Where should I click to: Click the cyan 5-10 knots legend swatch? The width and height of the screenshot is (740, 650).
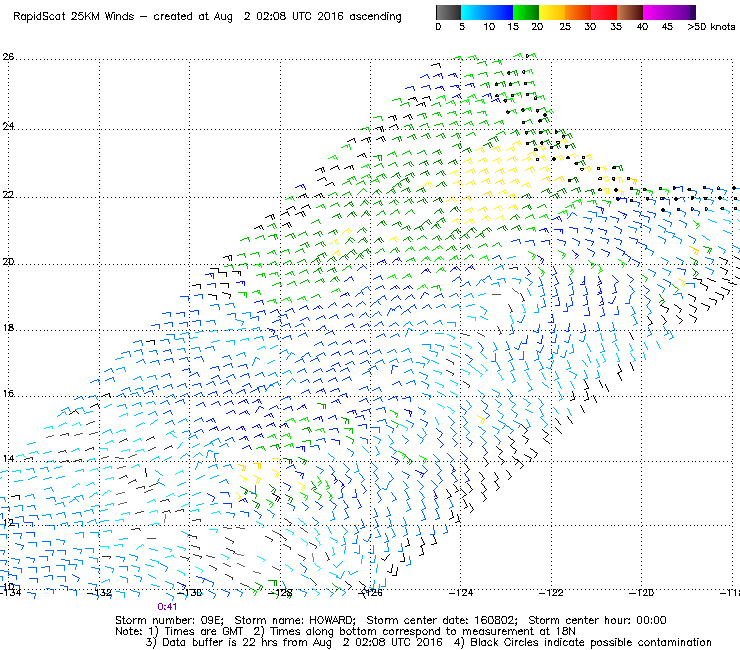[474, 12]
